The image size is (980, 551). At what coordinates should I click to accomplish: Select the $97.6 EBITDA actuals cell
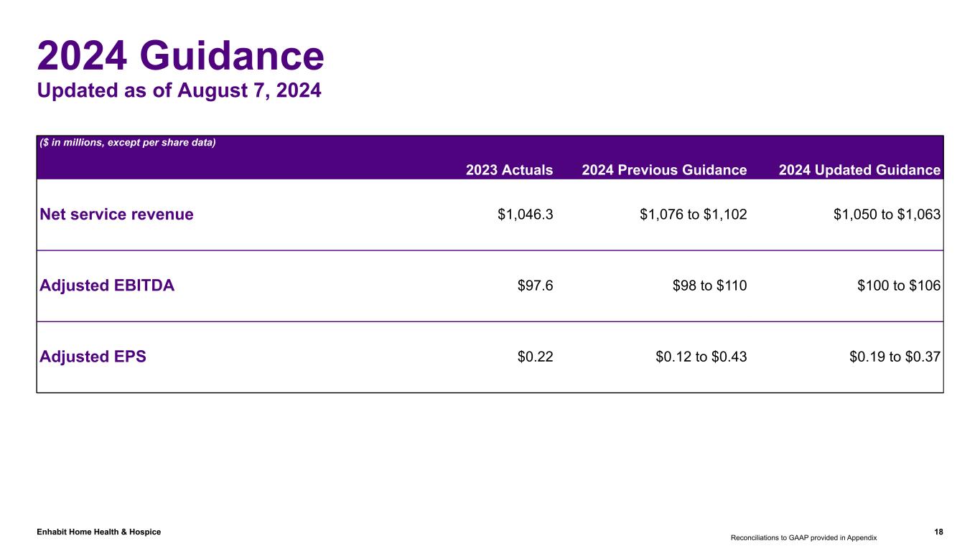point(535,286)
